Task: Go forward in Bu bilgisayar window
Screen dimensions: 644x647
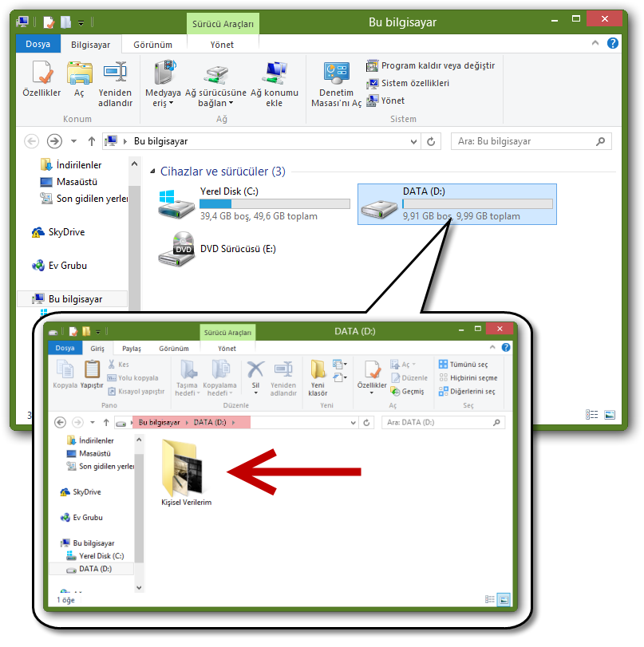Action: [x=54, y=141]
